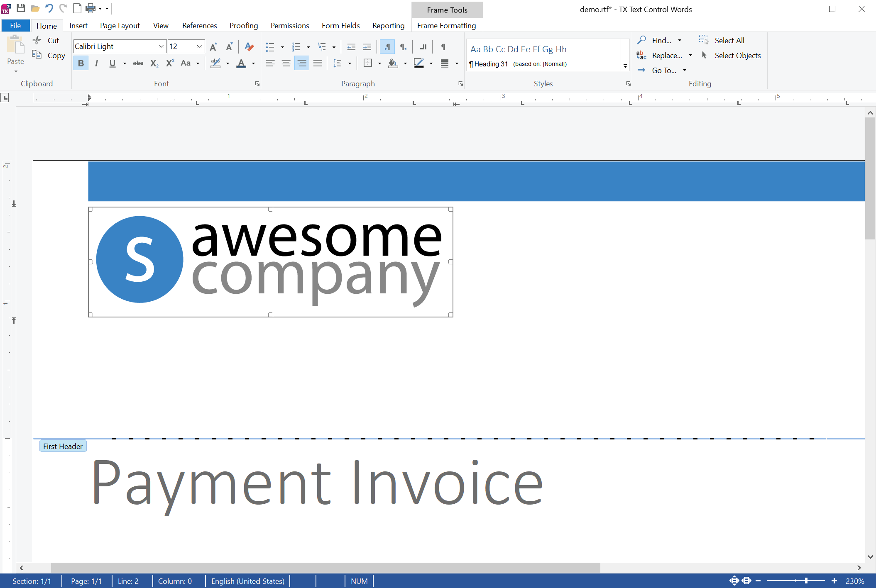Viewport: 876px width, 588px height.
Task: Click the Grow Font icon
Action: tap(213, 46)
